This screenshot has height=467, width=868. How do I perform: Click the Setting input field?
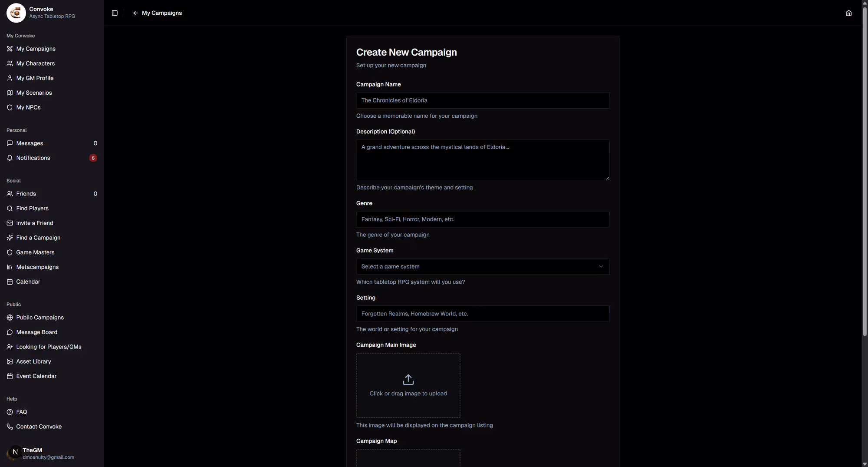tap(483, 314)
